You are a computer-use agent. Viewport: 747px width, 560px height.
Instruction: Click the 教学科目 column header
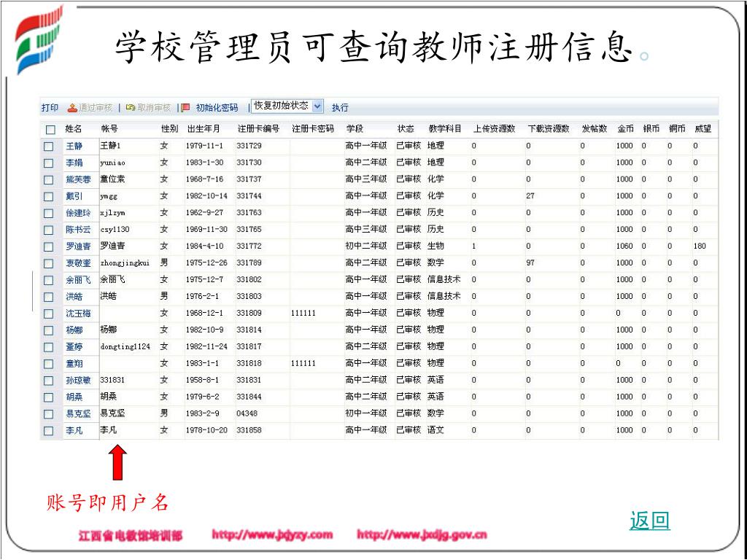[445, 129]
